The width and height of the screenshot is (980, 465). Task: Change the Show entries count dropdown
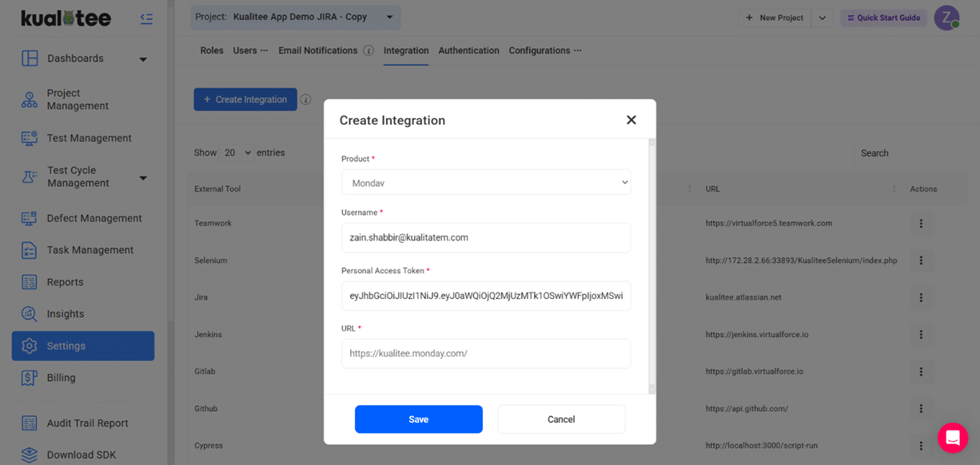pyautogui.click(x=237, y=153)
